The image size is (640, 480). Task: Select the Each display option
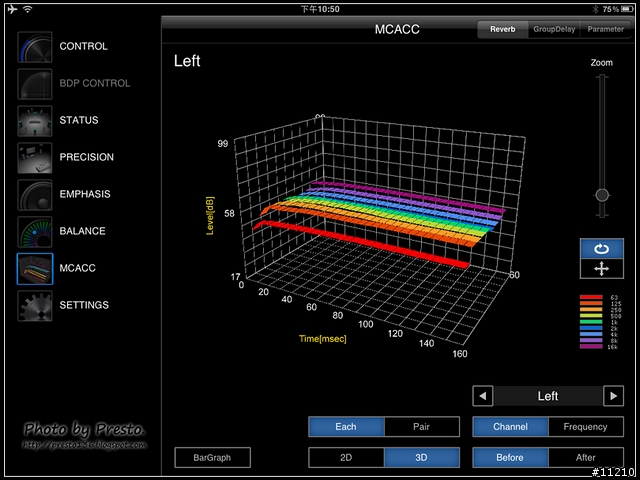[346, 427]
